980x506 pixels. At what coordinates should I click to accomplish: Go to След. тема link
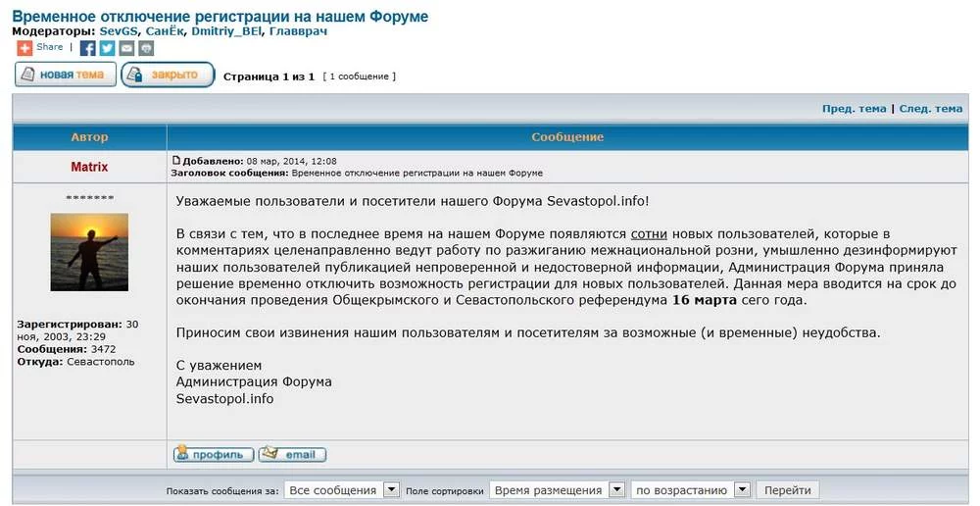pyautogui.click(x=931, y=109)
